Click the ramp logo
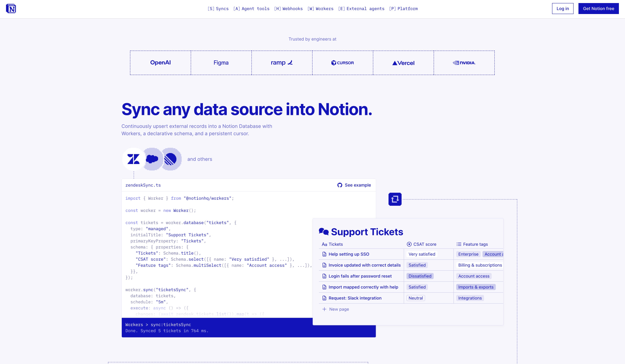625x364 pixels. [x=282, y=62]
